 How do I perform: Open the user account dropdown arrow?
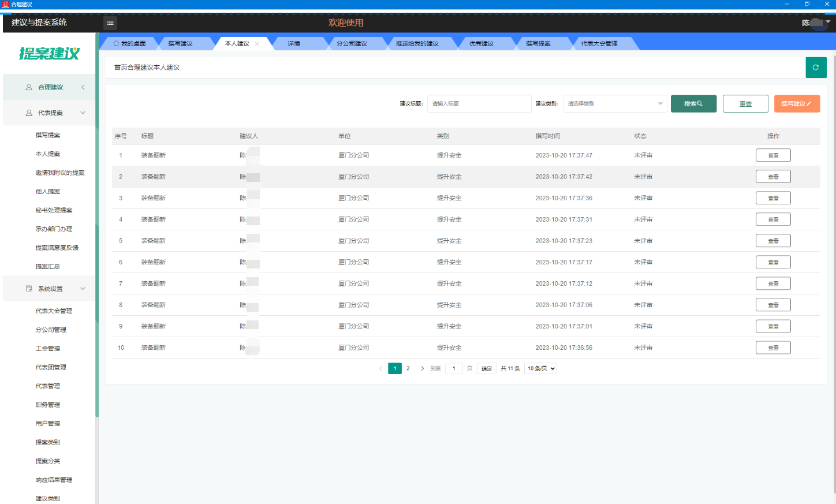pyautogui.click(x=828, y=22)
